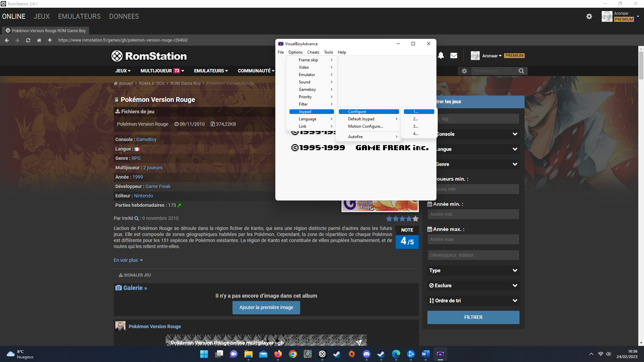This screenshot has height=362, width=644.
Task: Click the browser reload icon
Action: coord(28,40)
